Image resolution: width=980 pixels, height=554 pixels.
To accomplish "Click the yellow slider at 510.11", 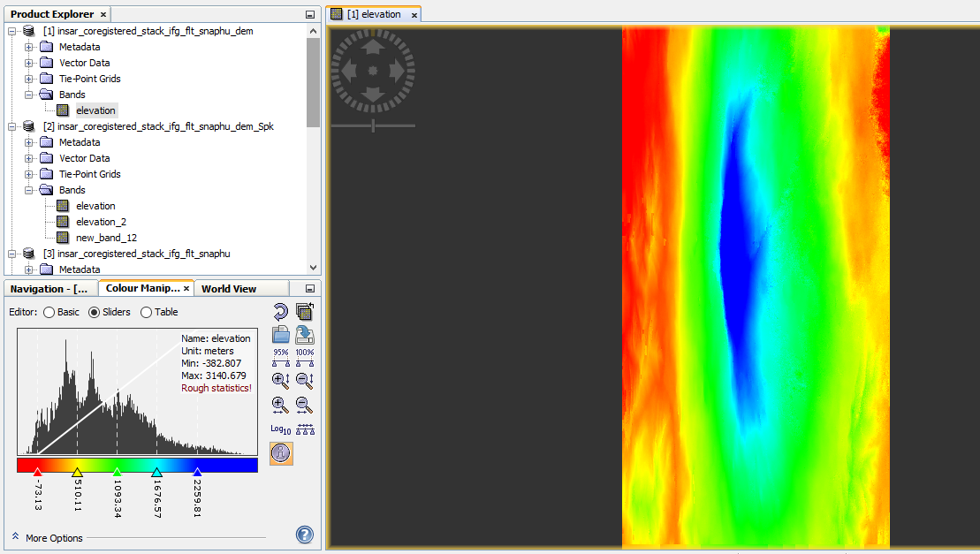I will (77, 473).
